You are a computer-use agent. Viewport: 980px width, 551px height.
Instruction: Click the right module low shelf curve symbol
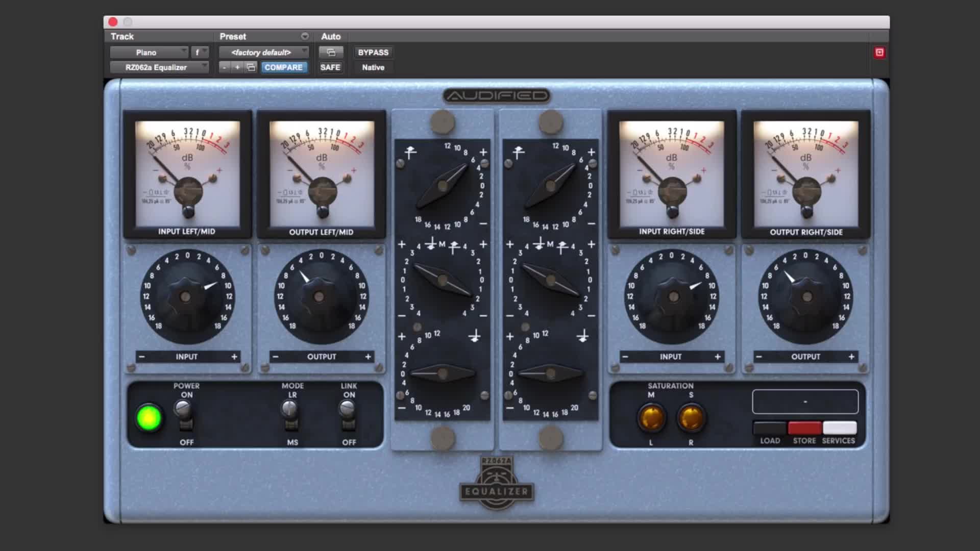pos(583,336)
